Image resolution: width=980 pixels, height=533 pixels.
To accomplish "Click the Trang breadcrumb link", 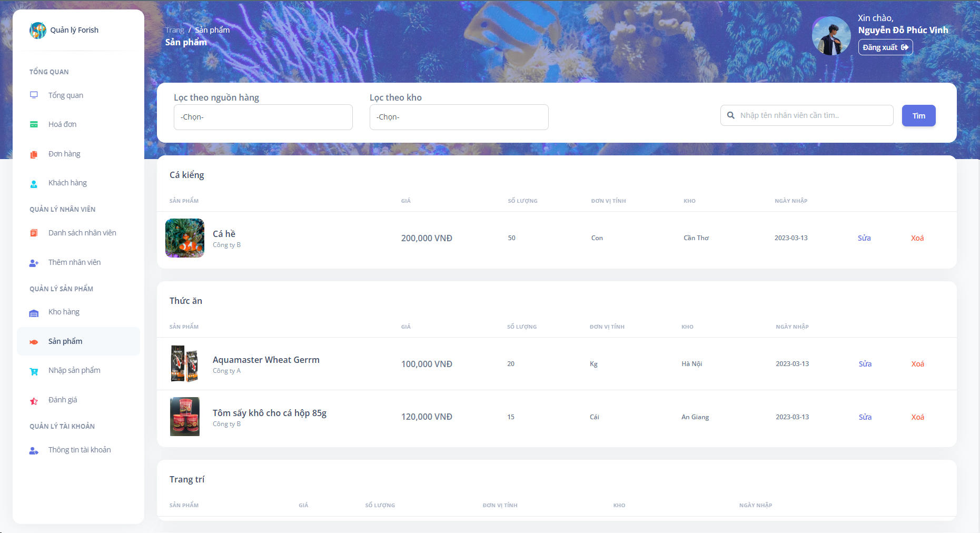I will pos(175,30).
